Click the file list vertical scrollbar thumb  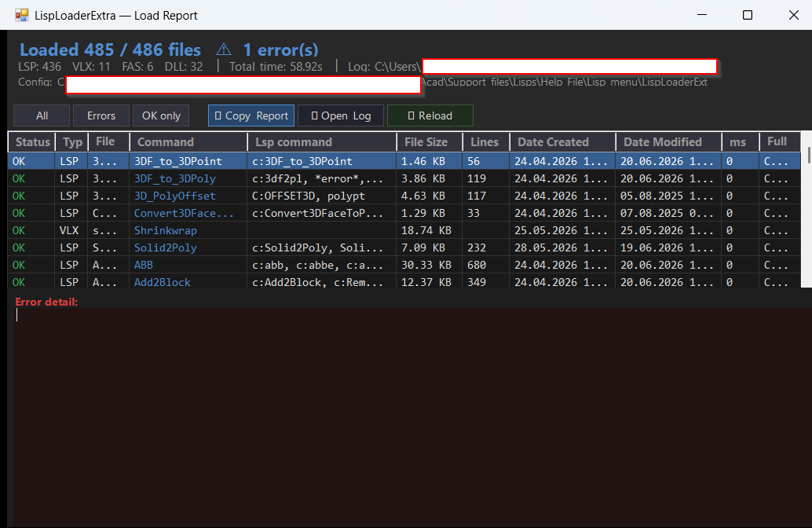coord(808,156)
